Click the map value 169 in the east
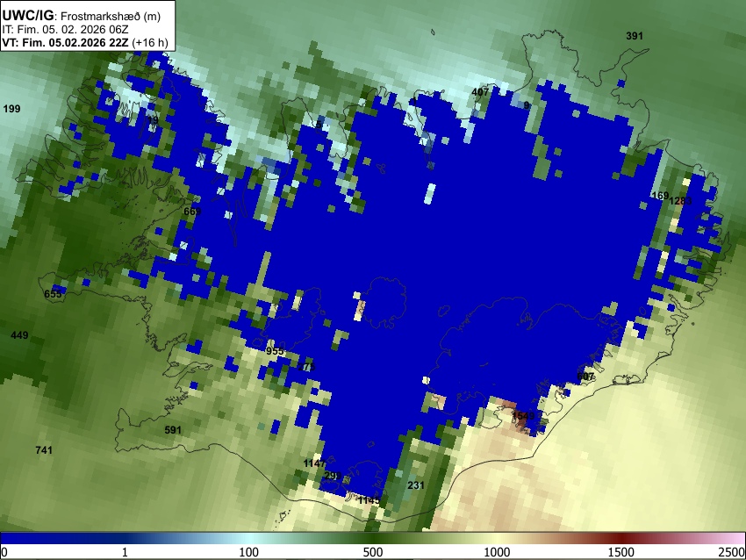Image resolution: width=746 pixels, height=560 pixels. pyautogui.click(x=660, y=196)
